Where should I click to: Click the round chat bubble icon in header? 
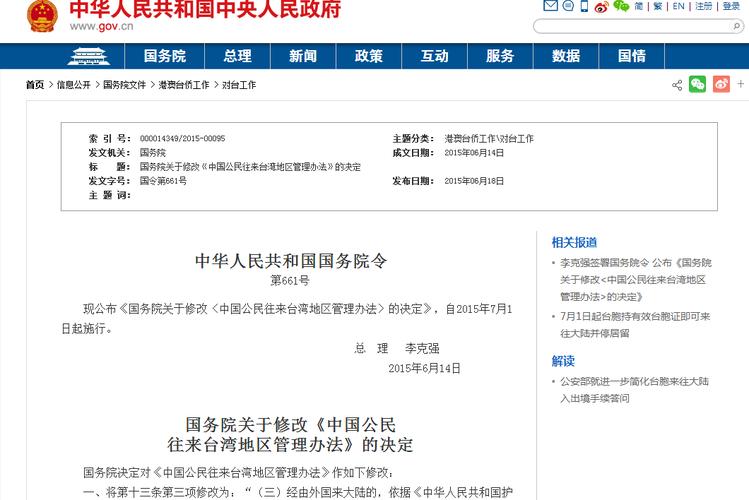[568, 6]
